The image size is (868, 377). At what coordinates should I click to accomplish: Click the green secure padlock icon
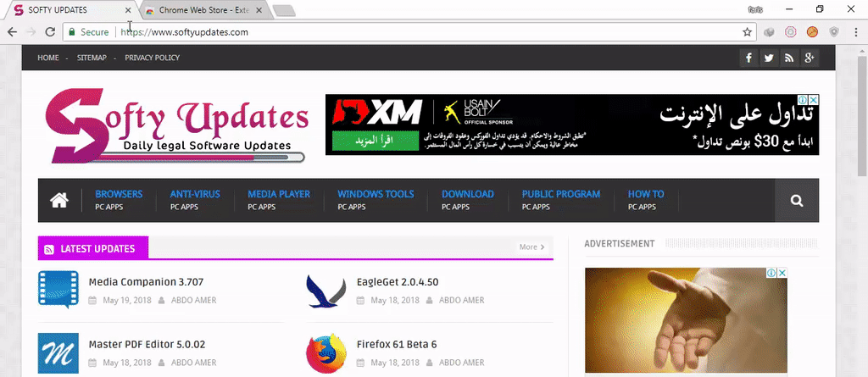71,32
